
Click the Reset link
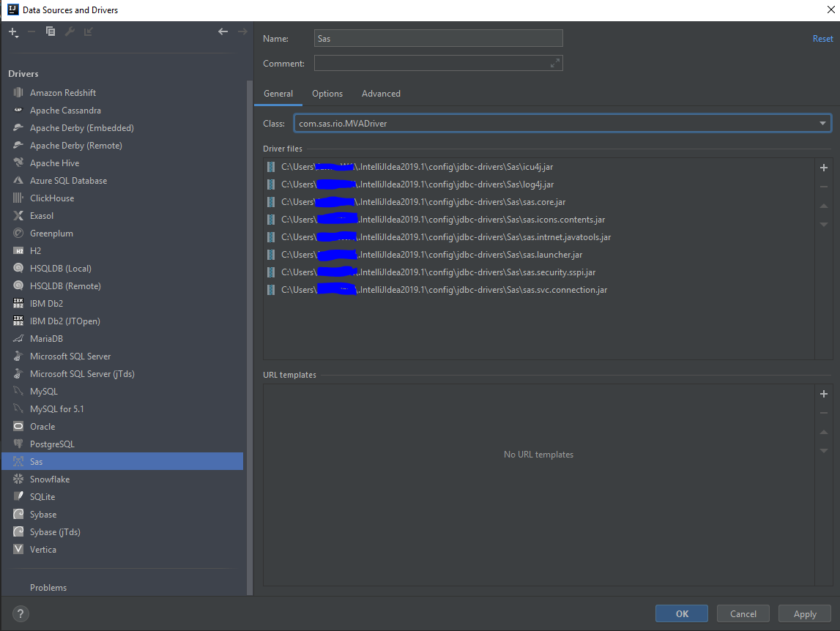click(822, 38)
